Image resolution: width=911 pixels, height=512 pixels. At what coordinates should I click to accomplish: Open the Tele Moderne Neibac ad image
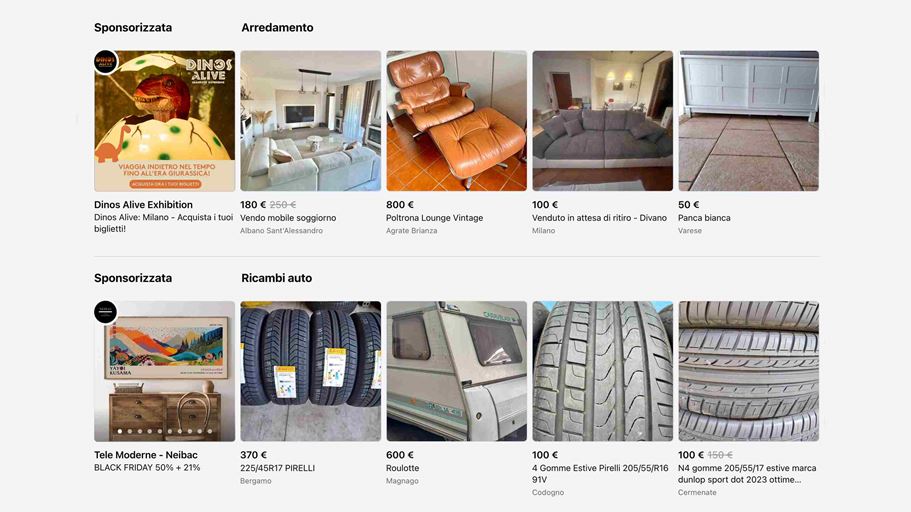point(164,371)
